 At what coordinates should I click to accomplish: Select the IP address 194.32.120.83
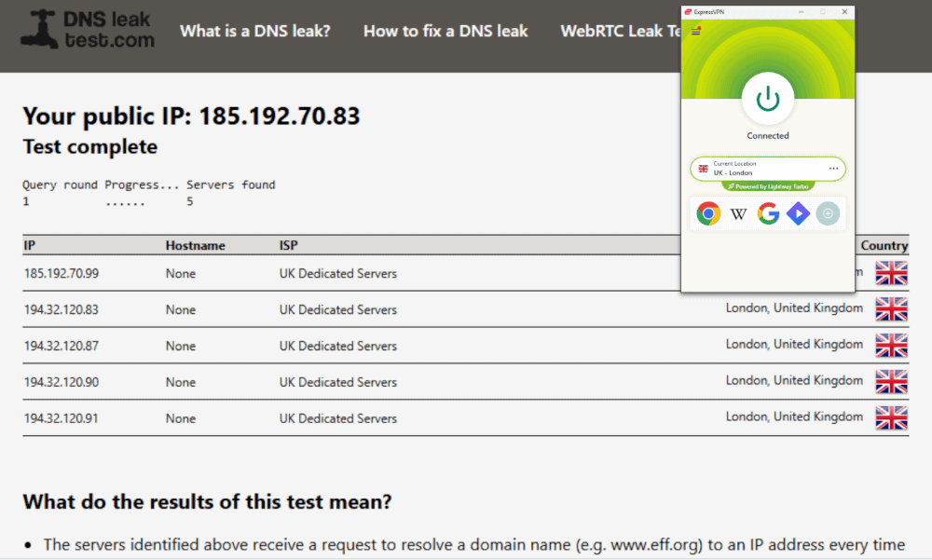pyautogui.click(x=62, y=309)
